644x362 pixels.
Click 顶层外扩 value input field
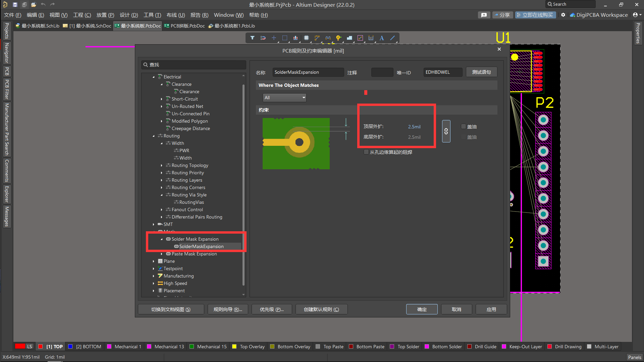click(x=415, y=126)
